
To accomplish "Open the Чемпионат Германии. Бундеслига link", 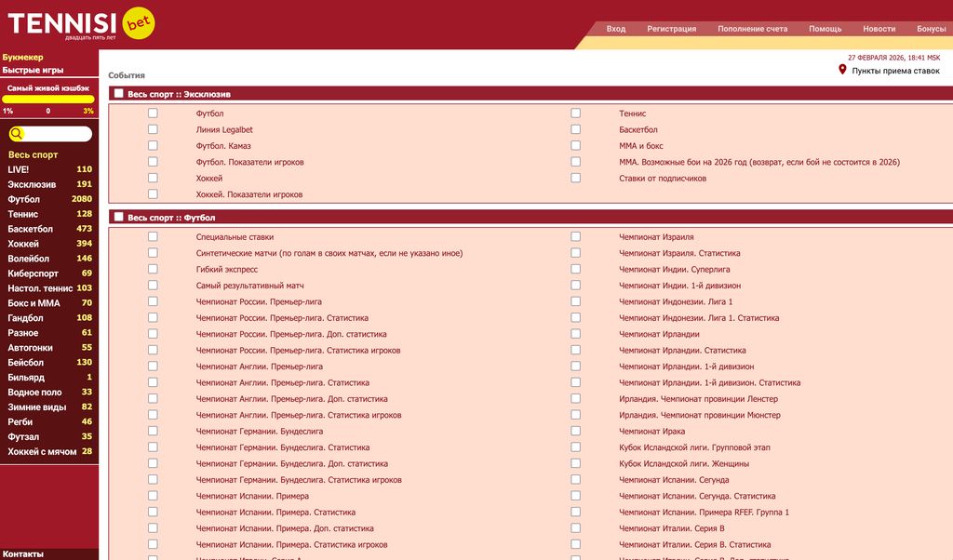I will (x=259, y=432).
